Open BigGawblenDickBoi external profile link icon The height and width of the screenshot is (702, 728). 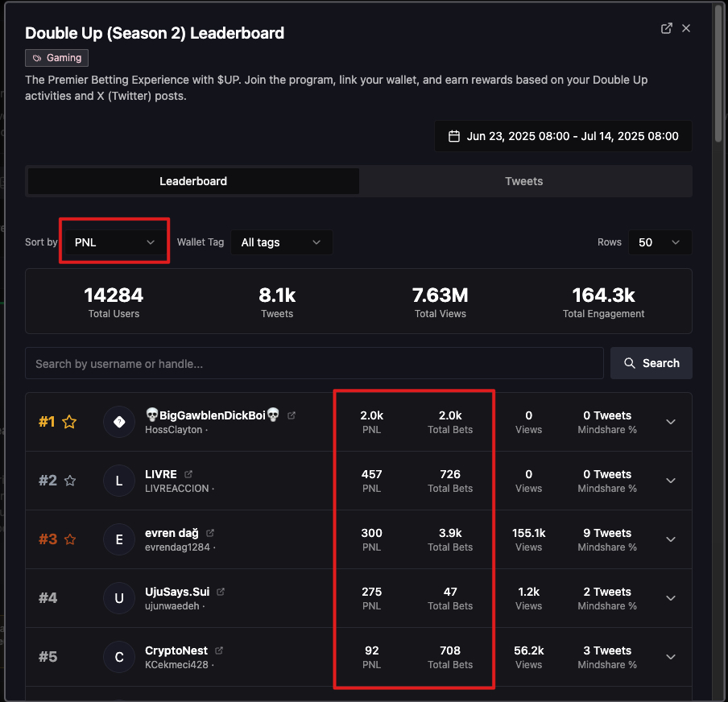(x=291, y=415)
